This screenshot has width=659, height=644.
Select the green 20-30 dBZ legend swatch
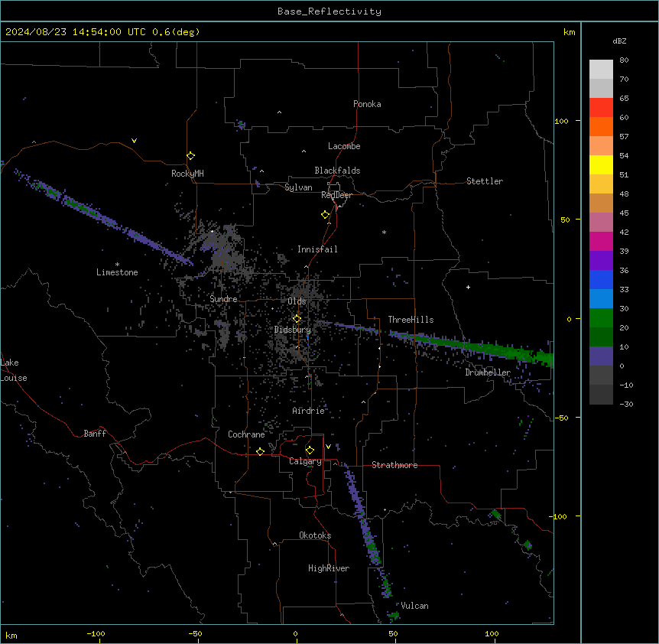[x=601, y=318]
